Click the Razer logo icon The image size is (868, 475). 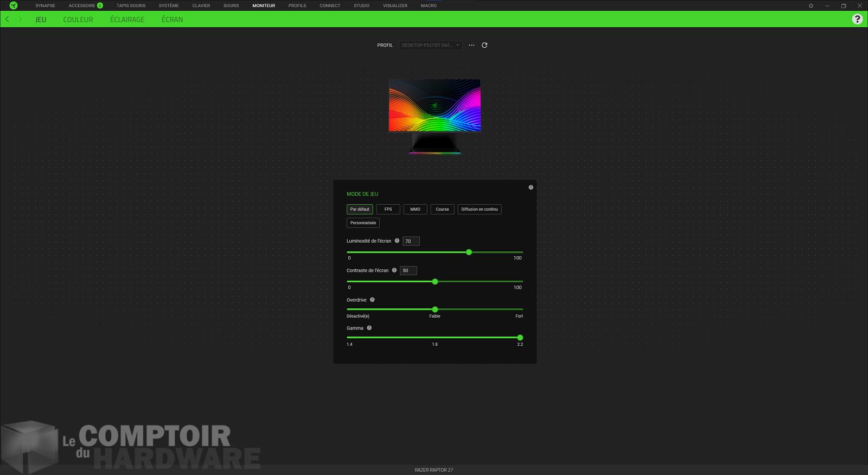coord(14,5)
